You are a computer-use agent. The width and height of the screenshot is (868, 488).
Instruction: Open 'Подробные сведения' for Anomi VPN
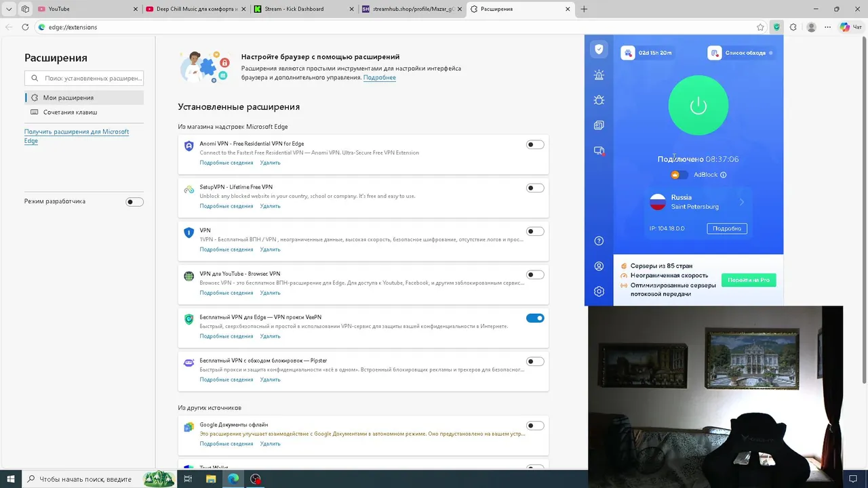pos(226,163)
